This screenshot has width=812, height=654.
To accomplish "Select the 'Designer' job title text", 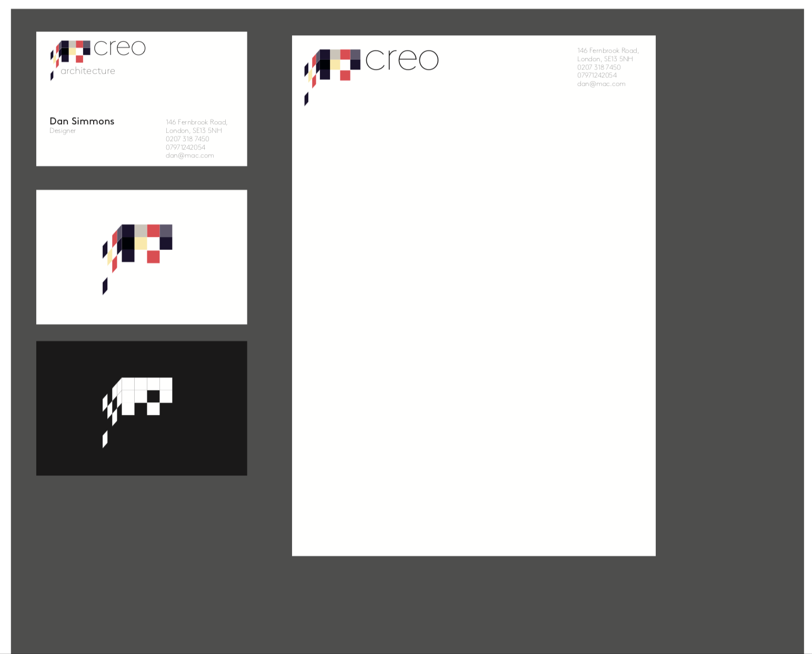I will 63,131.
